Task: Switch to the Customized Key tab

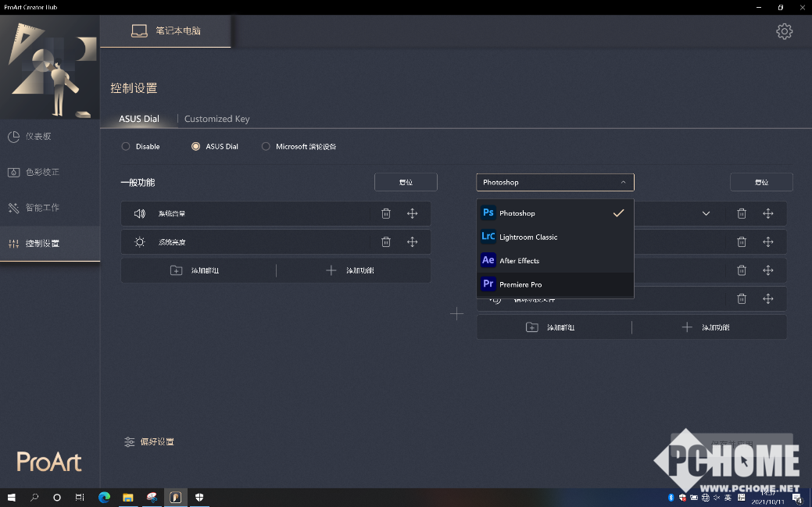Action: (217, 119)
